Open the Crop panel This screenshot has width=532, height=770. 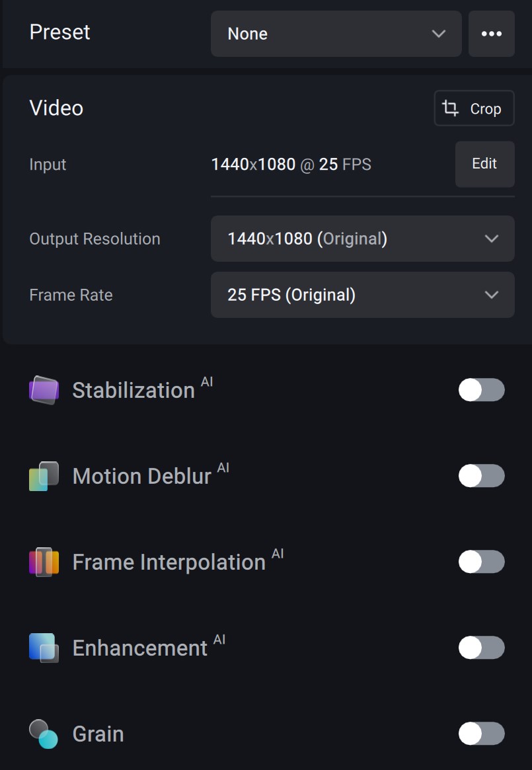[x=474, y=108]
